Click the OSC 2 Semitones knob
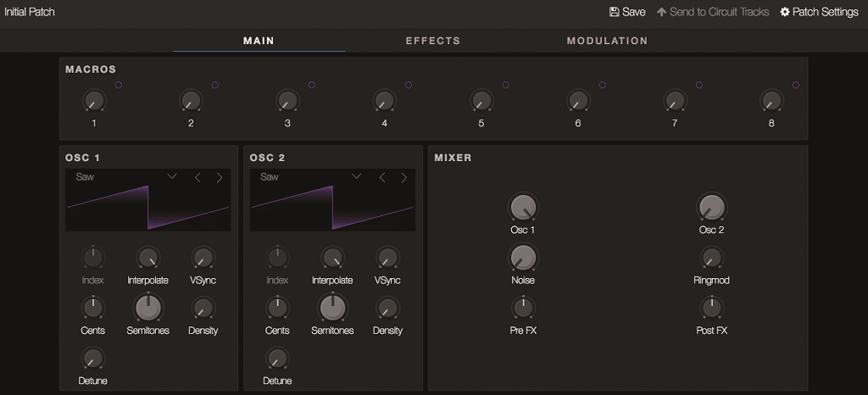Viewport: 868px width, 395px height. pyautogui.click(x=332, y=307)
